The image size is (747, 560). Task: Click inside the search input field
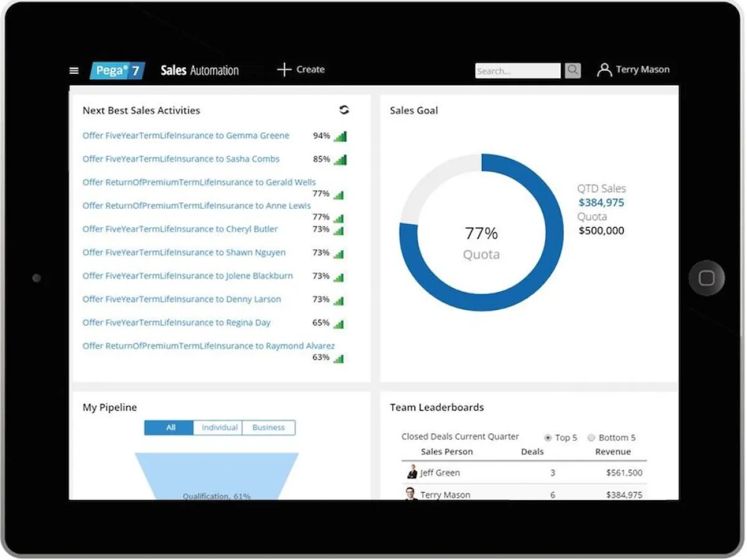(x=517, y=70)
